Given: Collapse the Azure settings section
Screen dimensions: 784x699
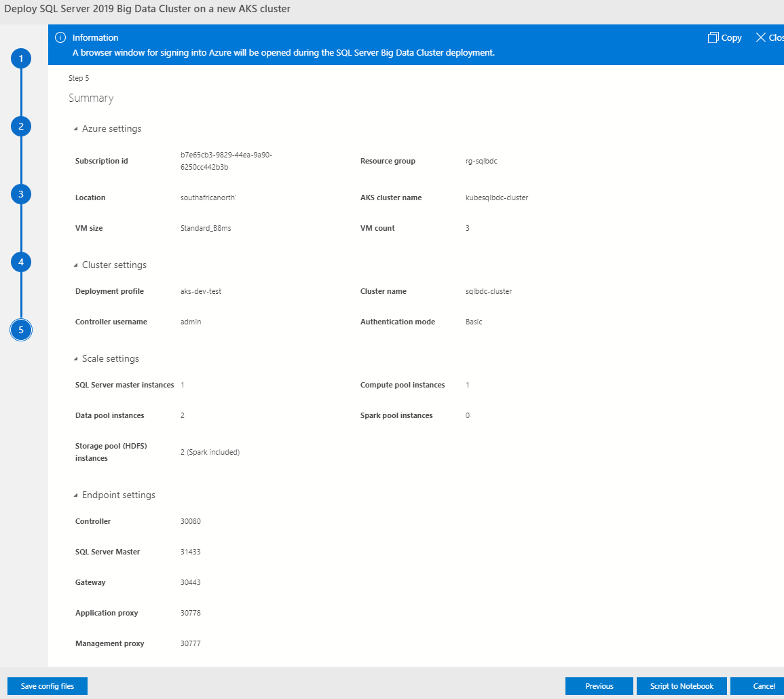Looking at the screenshot, I should click(x=75, y=129).
